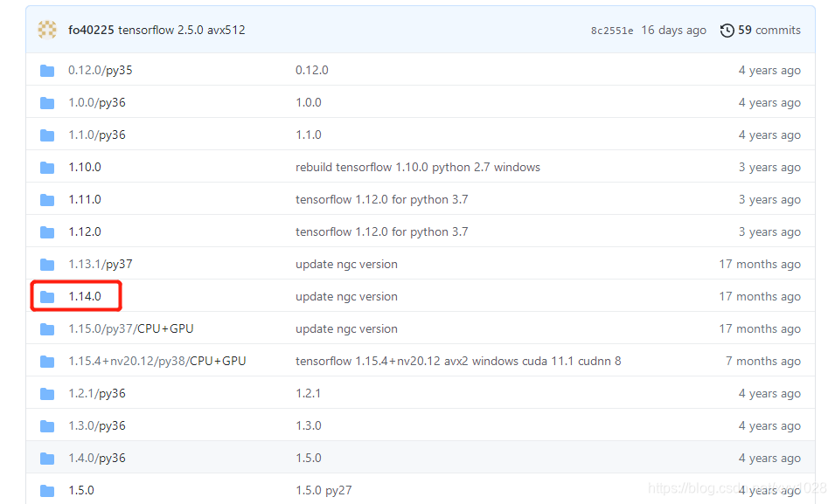Open the 1.14.0 folder
835x504 pixels.
[x=85, y=296]
